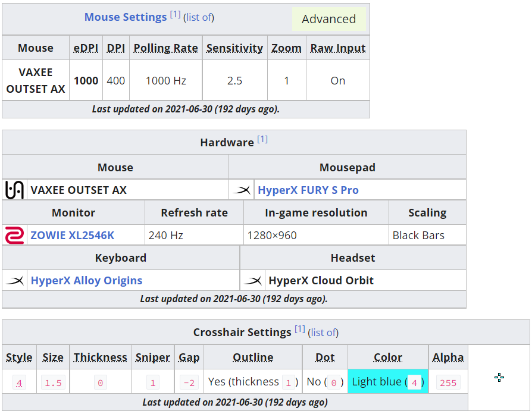Click the HyperX logo beside Alloy Origins

(x=15, y=280)
